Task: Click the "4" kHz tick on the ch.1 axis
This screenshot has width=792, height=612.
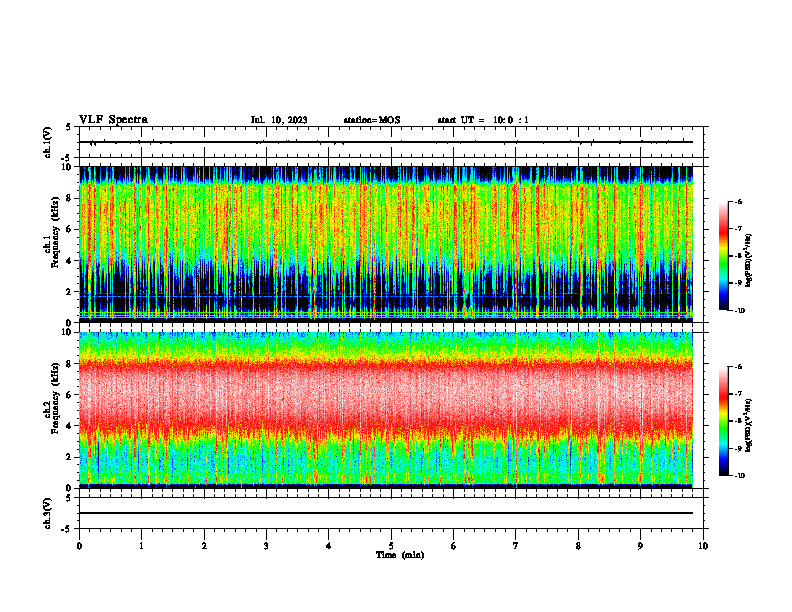Action: [x=69, y=261]
